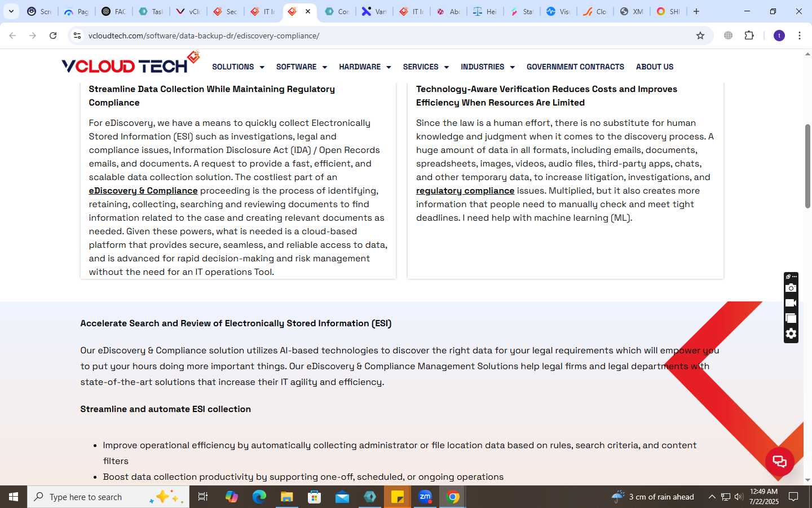The height and width of the screenshot is (508, 812).
Task: Reload the current page
Action: tap(53, 36)
